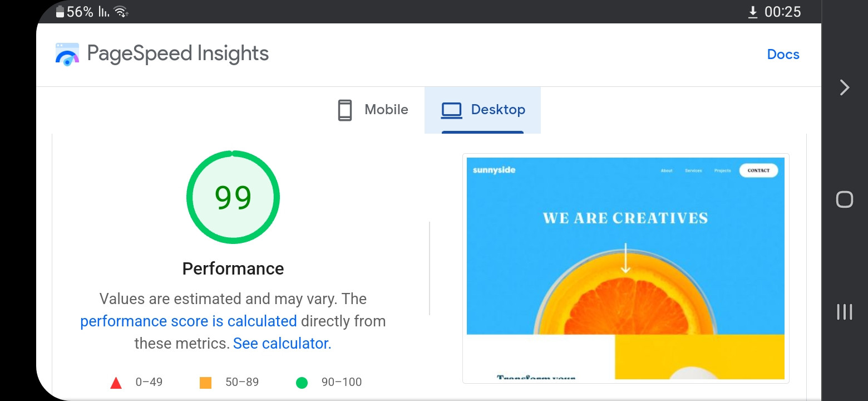Image resolution: width=868 pixels, height=401 pixels.
Task: Tap the battery icon in the status bar
Action: pyautogui.click(x=60, y=12)
